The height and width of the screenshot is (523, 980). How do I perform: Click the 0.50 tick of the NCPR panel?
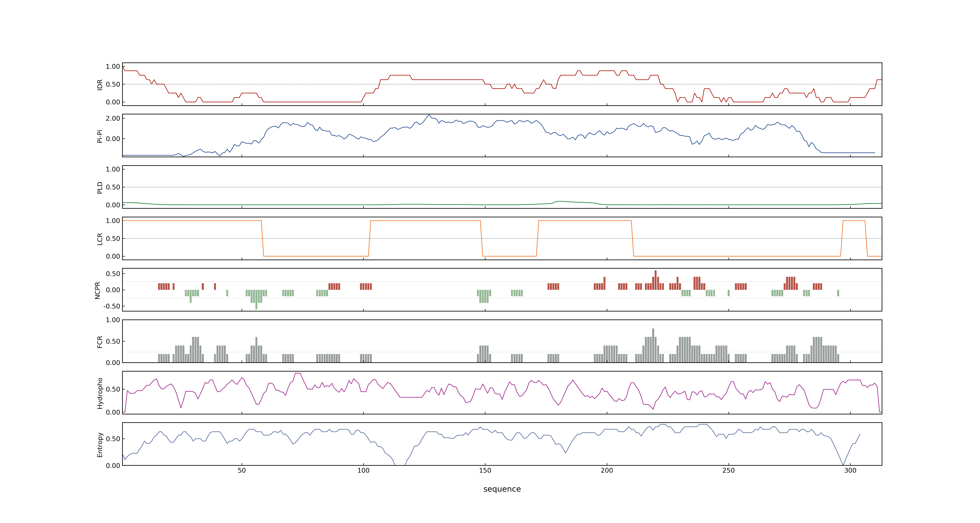pyautogui.click(x=113, y=274)
